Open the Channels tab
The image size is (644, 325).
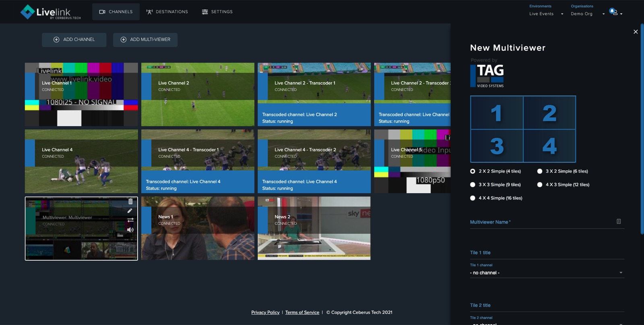116,12
